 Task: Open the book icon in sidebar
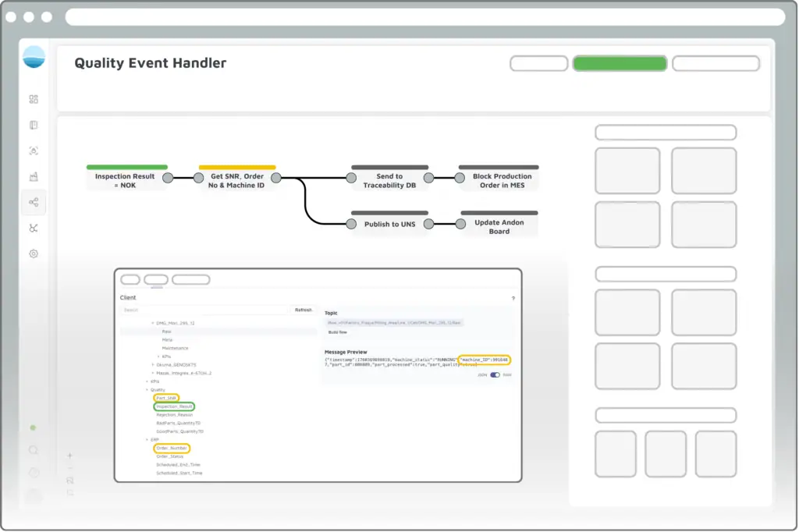tap(34, 125)
